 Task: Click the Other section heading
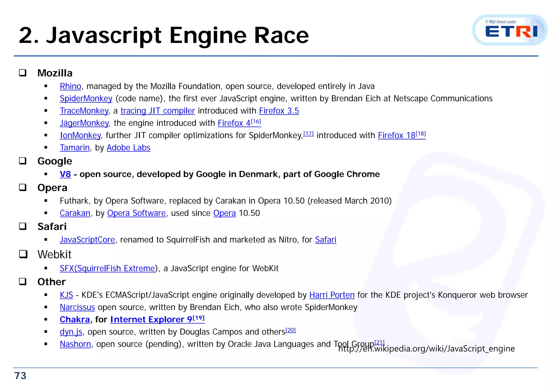pos(51,282)
